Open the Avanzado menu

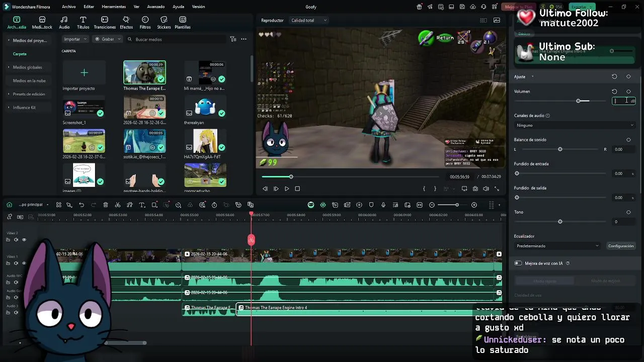click(x=156, y=7)
